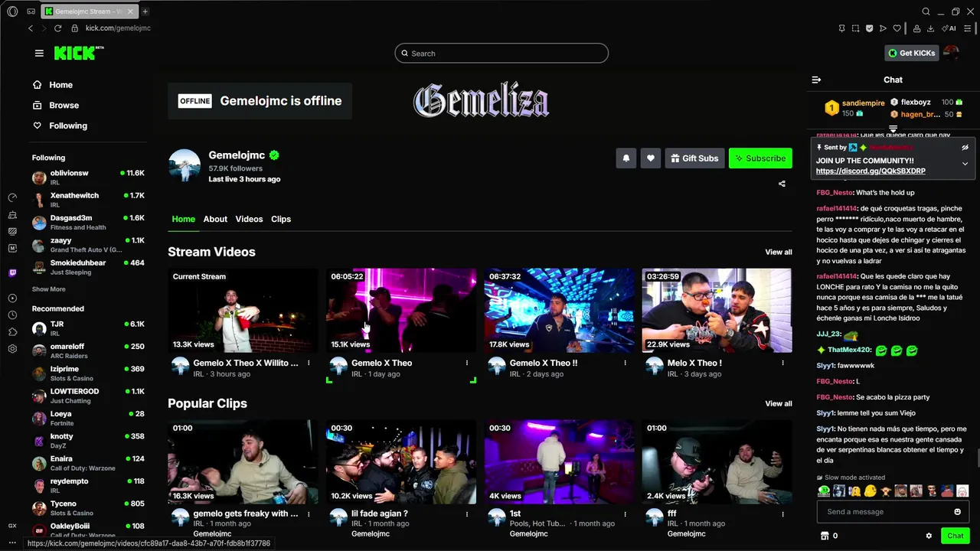The width and height of the screenshot is (980, 551).
Task: Switch to the Clips tab
Action: coord(281,219)
